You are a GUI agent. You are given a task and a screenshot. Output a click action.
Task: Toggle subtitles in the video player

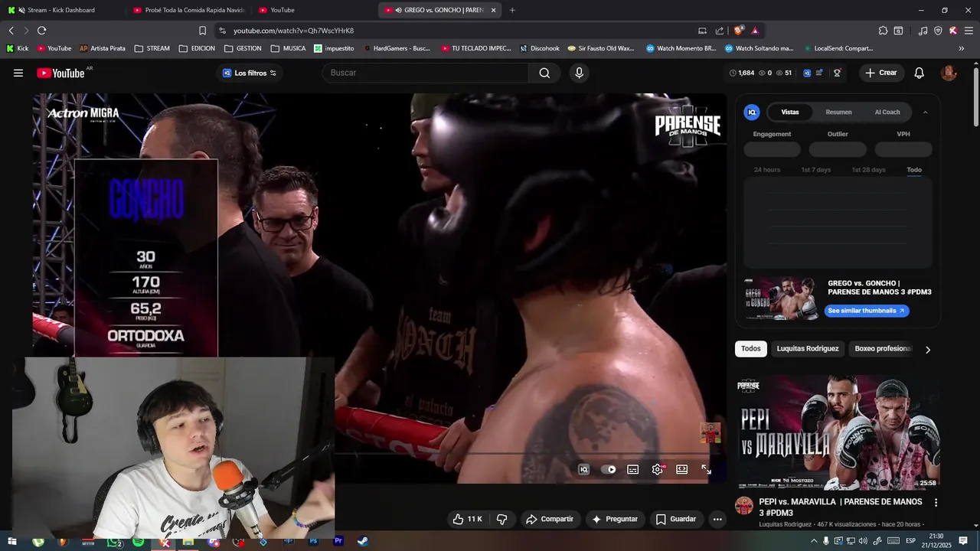click(x=633, y=469)
